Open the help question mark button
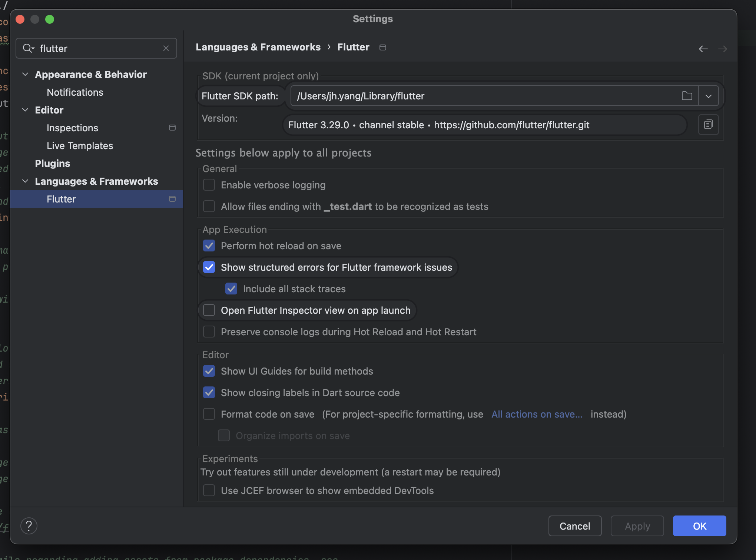The image size is (756, 560). click(x=29, y=526)
